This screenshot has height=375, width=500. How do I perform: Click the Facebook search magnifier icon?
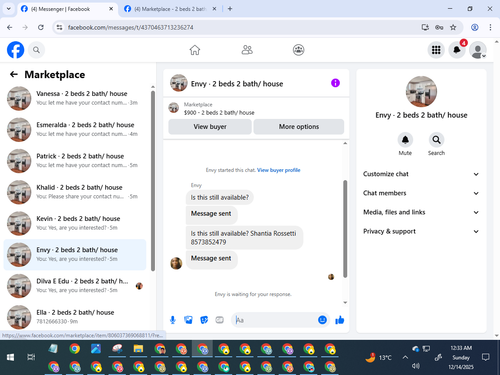(36, 50)
